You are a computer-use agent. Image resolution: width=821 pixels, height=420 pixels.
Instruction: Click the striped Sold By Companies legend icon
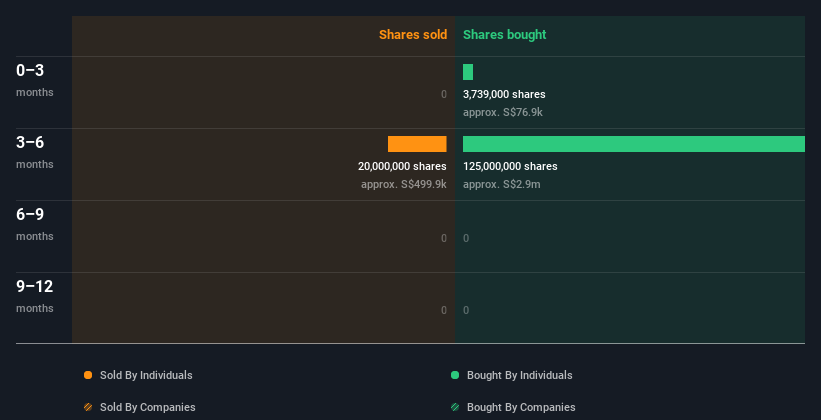[x=88, y=407]
